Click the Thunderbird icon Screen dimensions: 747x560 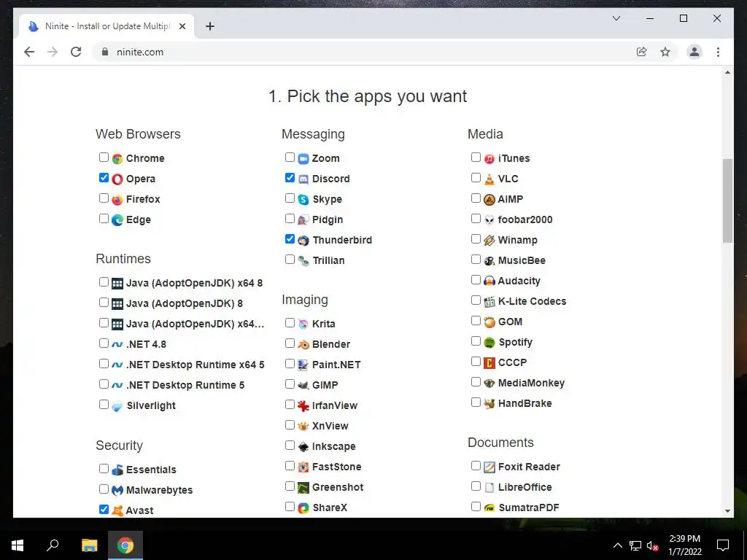click(303, 241)
